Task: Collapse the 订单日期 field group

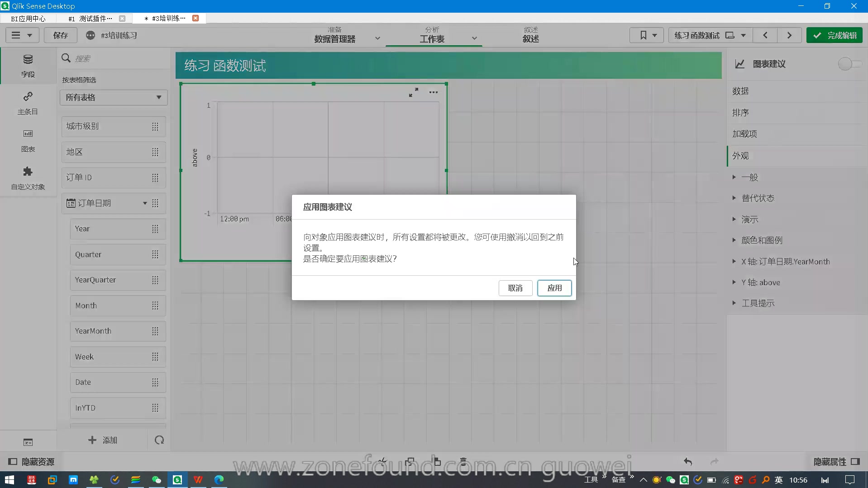Action: pyautogui.click(x=144, y=203)
